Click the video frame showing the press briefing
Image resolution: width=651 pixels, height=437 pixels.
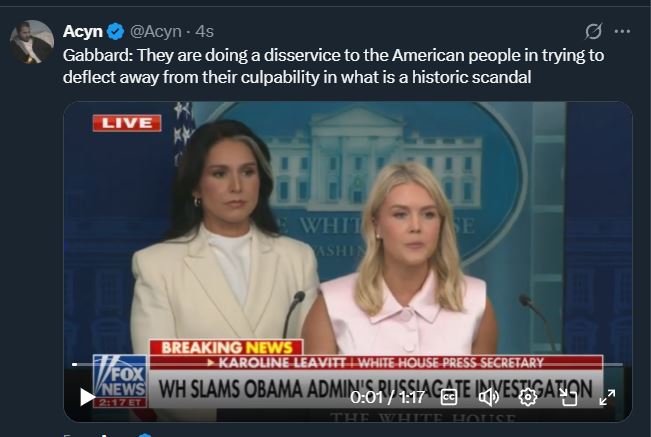click(348, 232)
